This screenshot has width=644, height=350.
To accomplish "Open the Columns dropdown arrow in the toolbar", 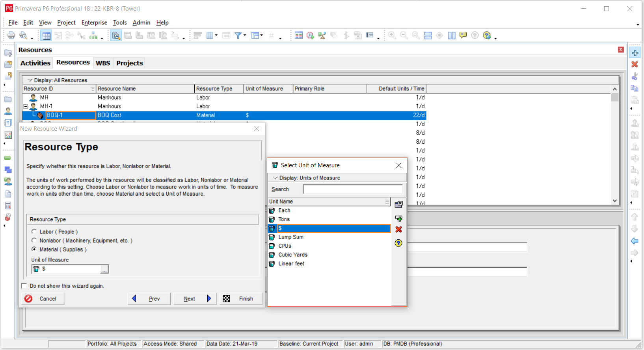I will (x=216, y=35).
